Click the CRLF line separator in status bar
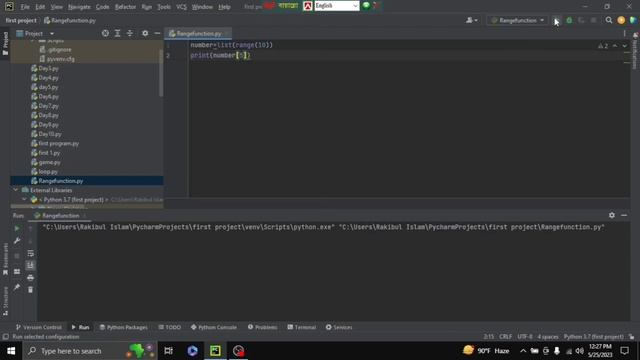The height and width of the screenshot is (360, 640). pos(505,337)
